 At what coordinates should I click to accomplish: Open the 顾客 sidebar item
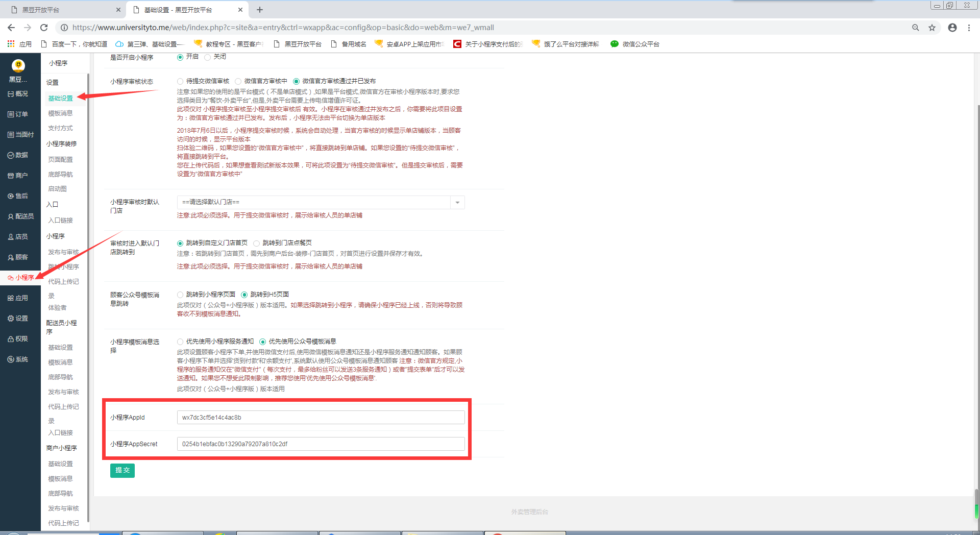(18, 257)
